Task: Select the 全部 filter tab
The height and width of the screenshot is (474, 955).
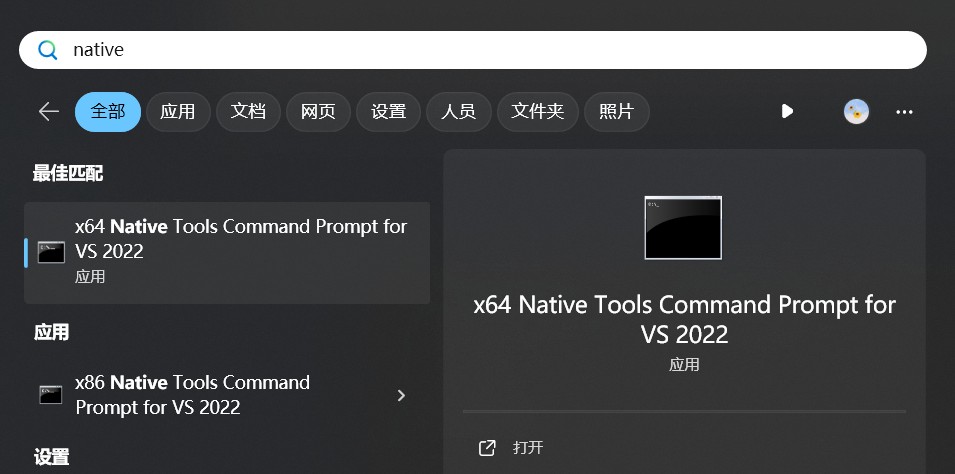Action: coord(108,111)
